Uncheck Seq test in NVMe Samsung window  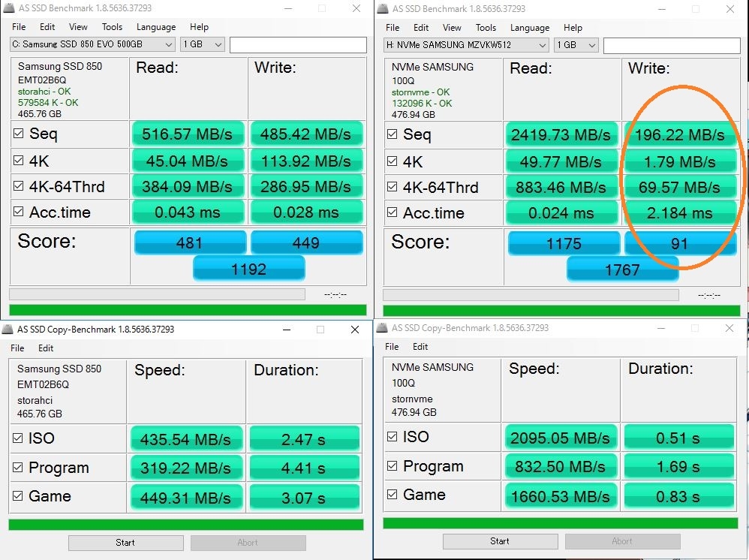point(393,134)
